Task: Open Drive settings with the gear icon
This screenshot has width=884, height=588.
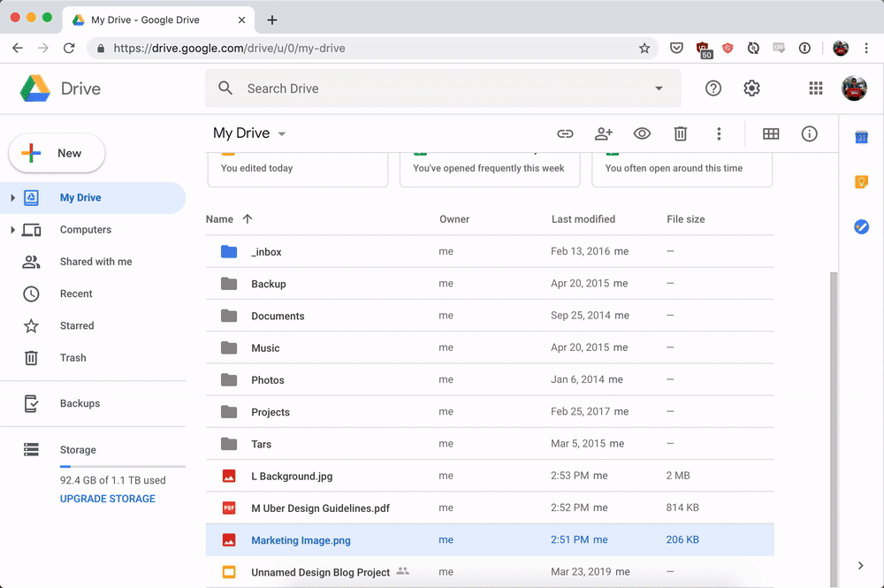Action: [x=751, y=88]
